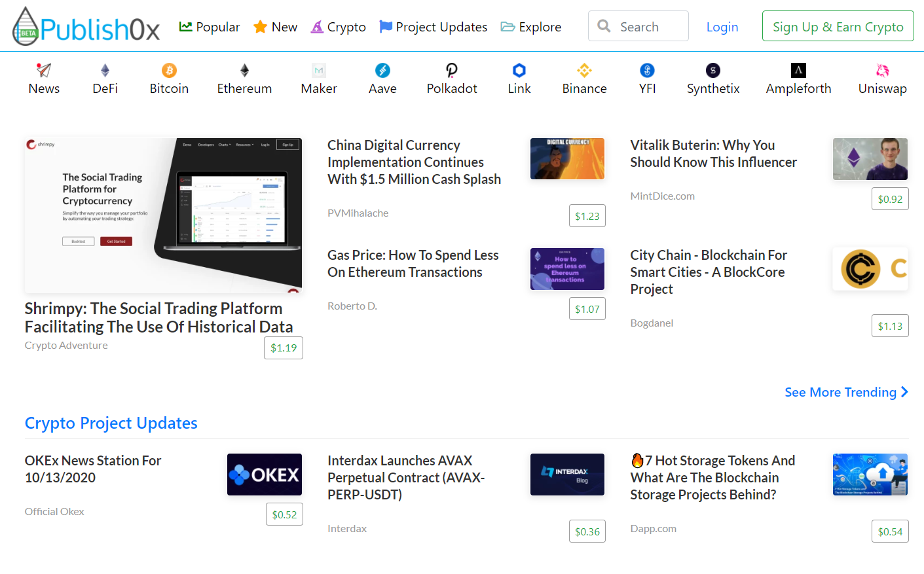The height and width of the screenshot is (574, 924).
Task: Open the Polkadot category icon
Action: click(x=451, y=71)
